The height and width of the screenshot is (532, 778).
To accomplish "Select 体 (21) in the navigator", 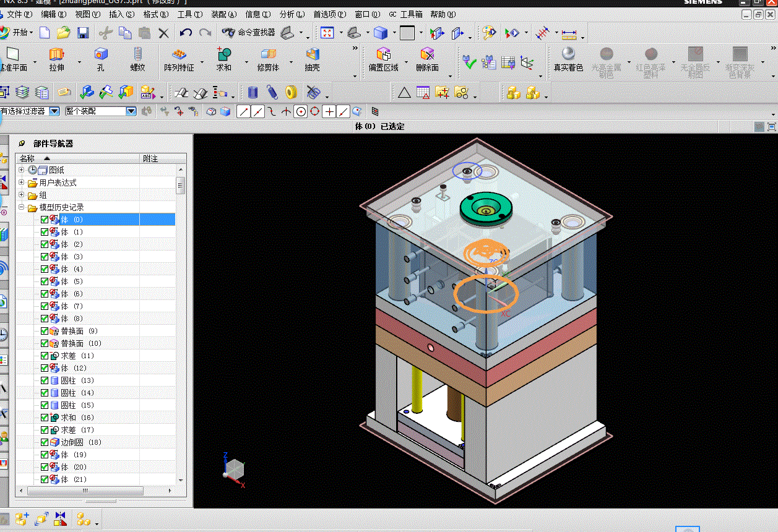I will click(x=74, y=479).
